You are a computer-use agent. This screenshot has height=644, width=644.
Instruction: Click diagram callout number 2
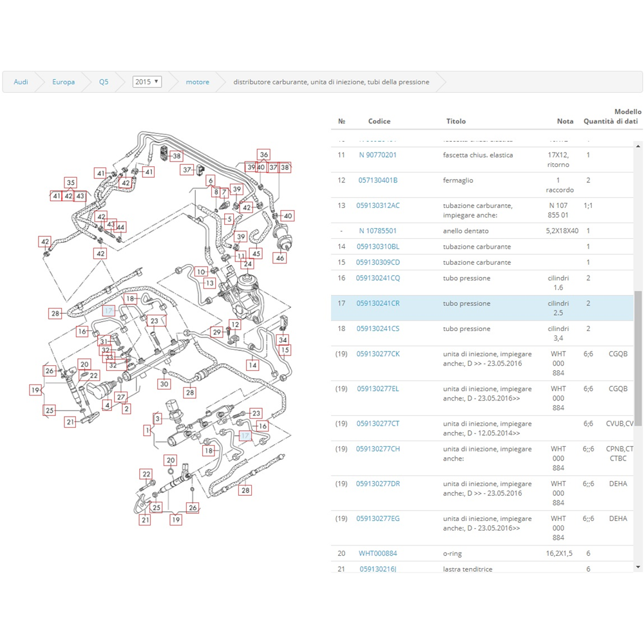pos(126,409)
